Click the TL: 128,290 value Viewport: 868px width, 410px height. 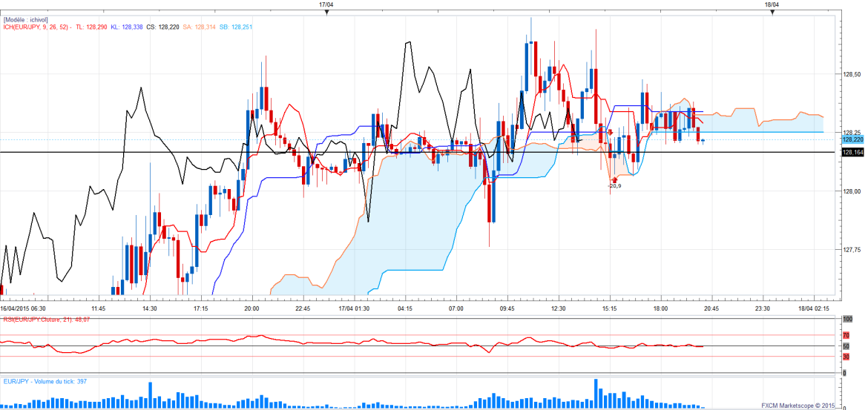click(91, 27)
